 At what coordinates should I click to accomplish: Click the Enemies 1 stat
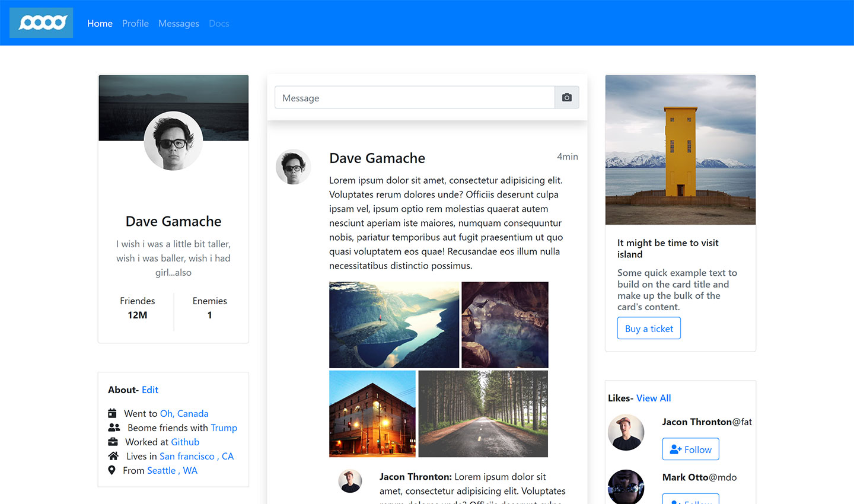click(209, 308)
